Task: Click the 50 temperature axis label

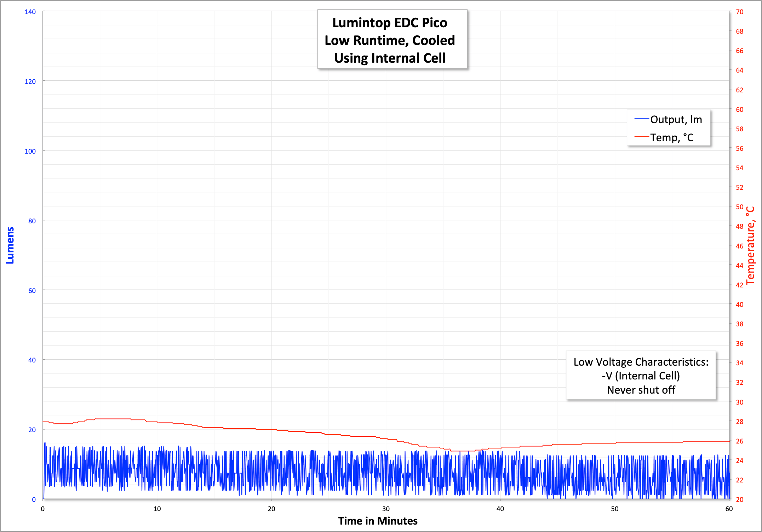Action: 739,207
